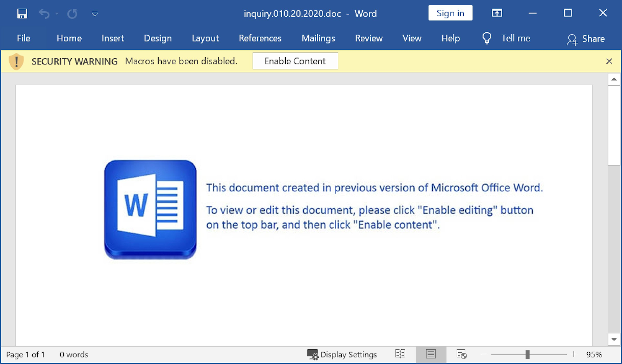The width and height of the screenshot is (622, 364).
Task: Click the Sign in button
Action: pyautogui.click(x=450, y=13)
